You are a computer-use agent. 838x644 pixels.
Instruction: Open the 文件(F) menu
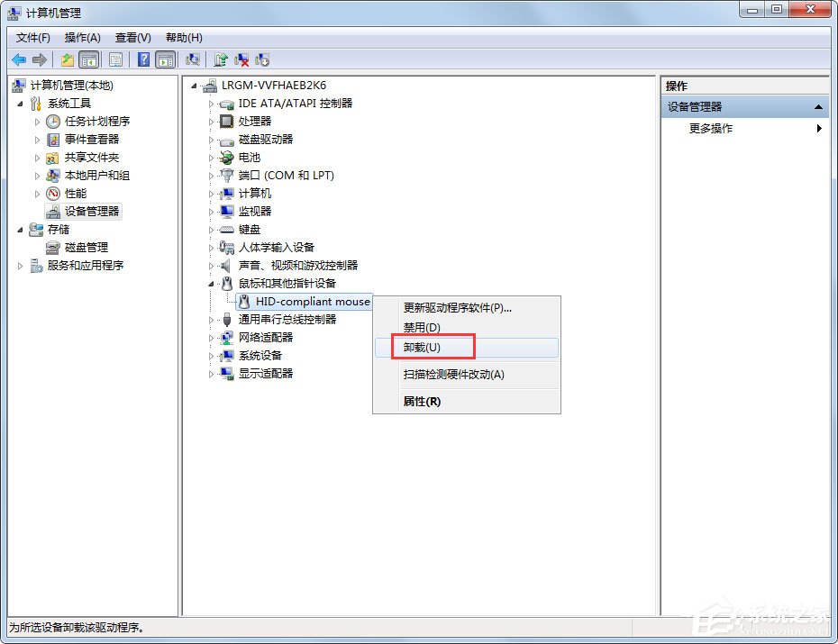33,37
